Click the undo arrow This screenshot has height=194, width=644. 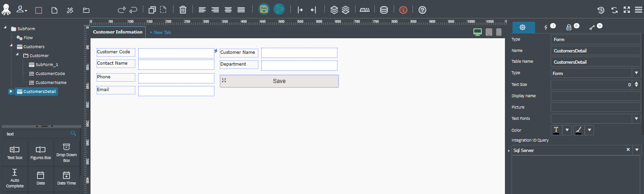click(133, 10)
